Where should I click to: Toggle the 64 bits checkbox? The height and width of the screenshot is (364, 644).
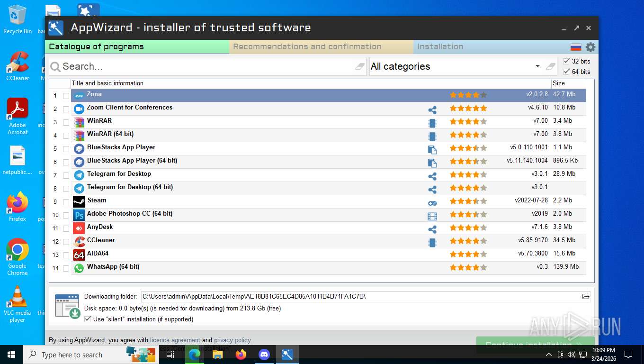point(566,72)
